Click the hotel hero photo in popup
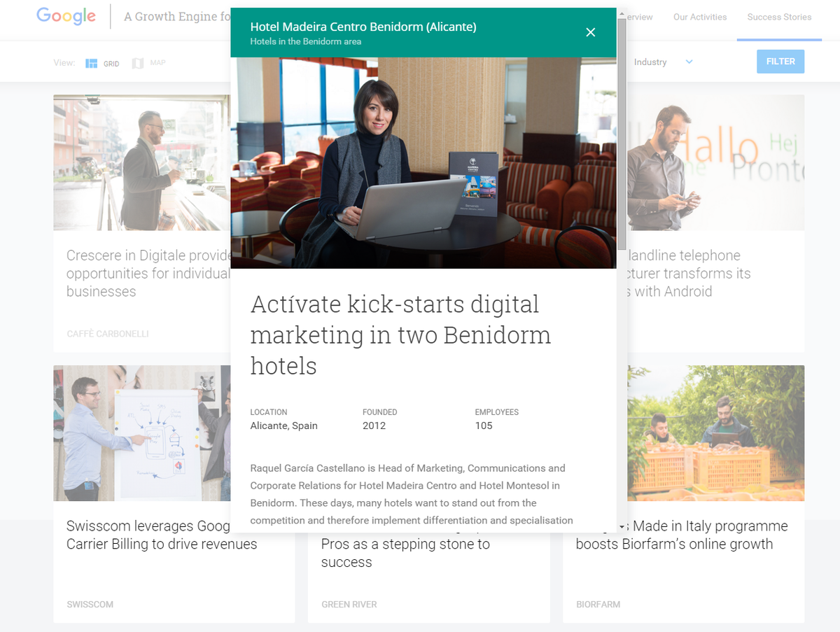This screenshot has width=840, height=632. [x=423, y=163]
